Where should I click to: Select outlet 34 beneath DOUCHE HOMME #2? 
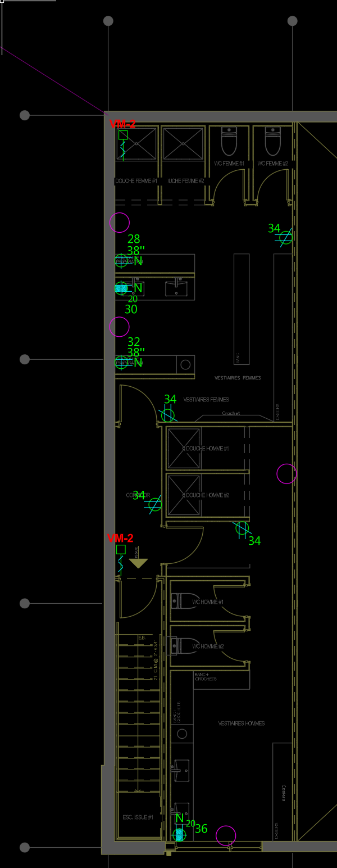click(242, 528)
